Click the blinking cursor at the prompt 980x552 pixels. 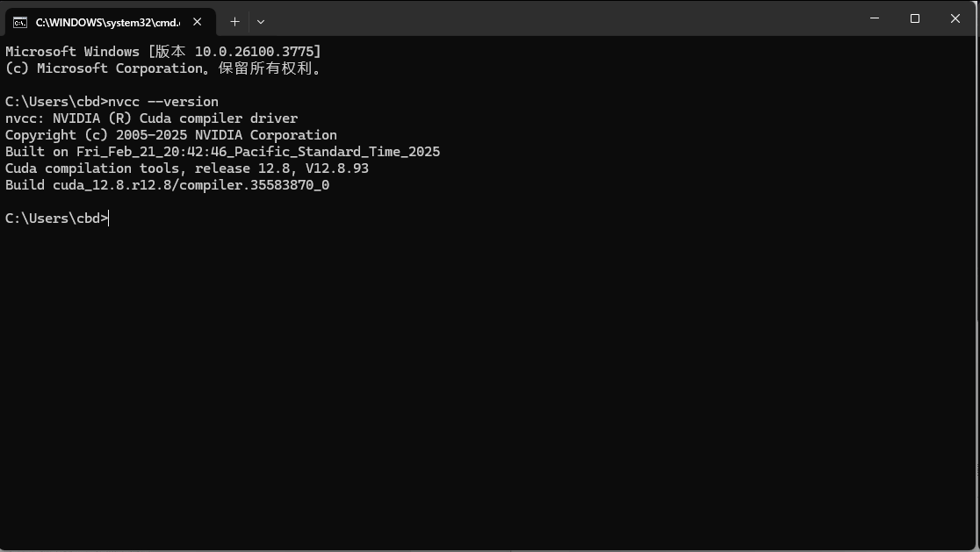(107, 218)
